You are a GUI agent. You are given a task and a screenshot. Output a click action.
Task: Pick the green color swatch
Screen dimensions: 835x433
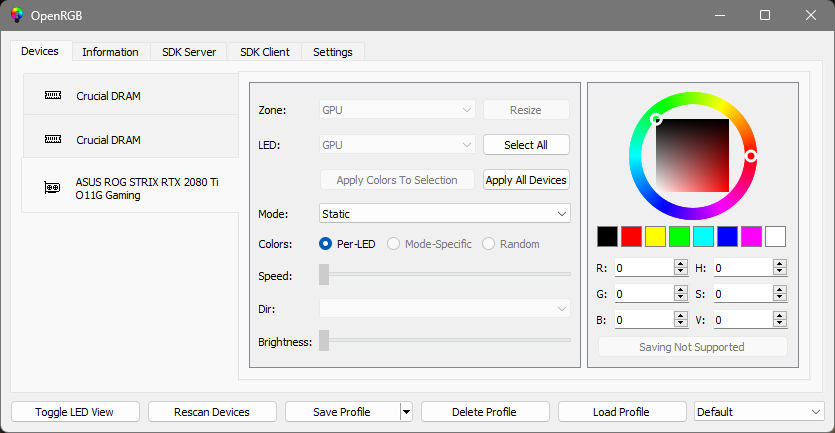679,236
